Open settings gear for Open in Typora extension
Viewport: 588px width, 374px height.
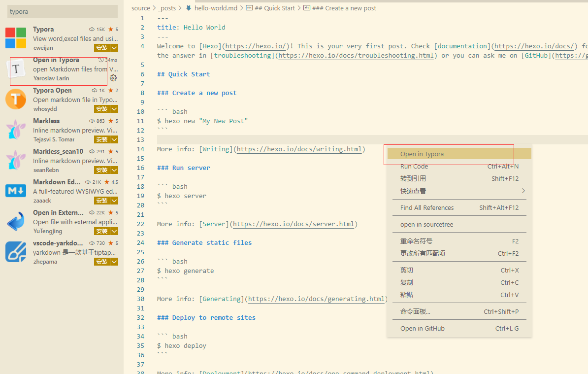[x=113, y=78]
